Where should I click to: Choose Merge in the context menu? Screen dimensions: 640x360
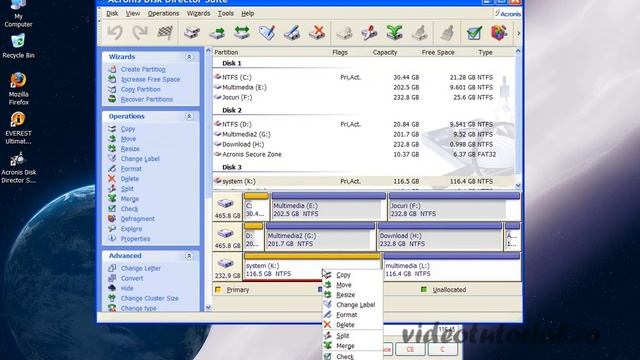pos(353,346)
